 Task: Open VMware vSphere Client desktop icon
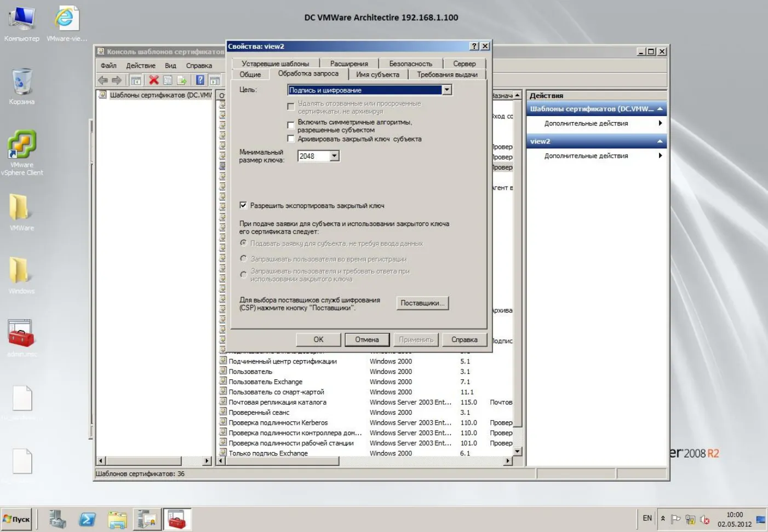[22, 153]
